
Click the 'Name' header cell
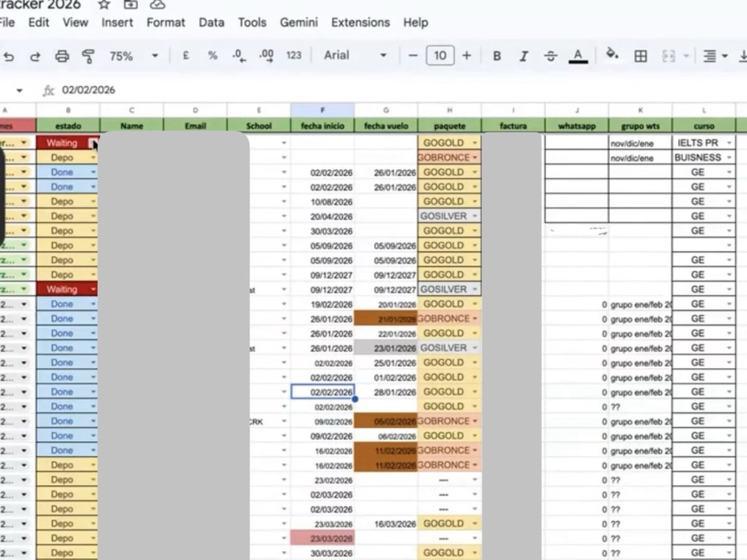coord(131,125)
